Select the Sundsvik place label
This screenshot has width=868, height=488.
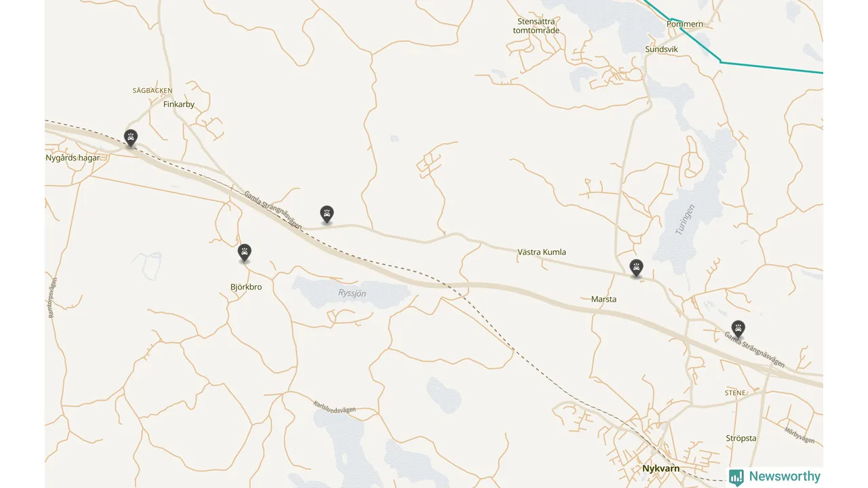[x=662, y=49]
